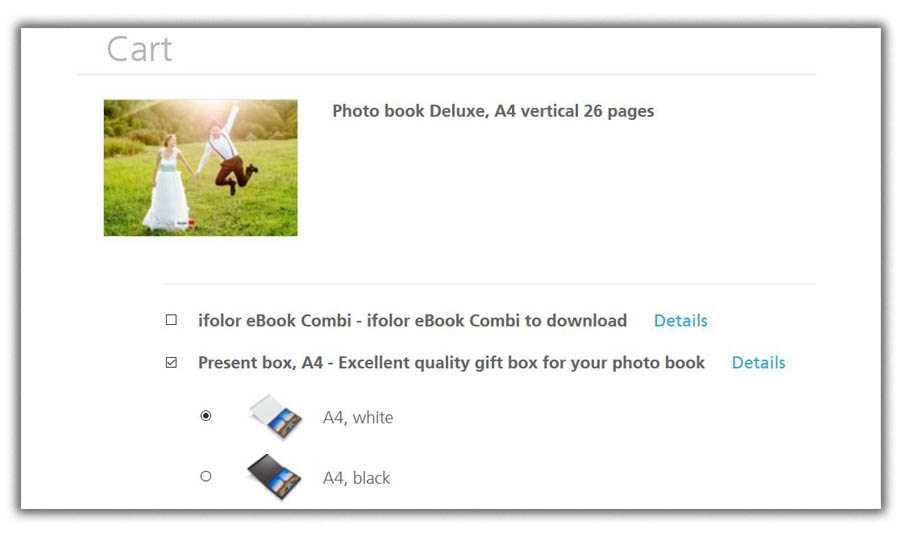The image size is (900, 537).
Task: Click the Cart page heading
Action: point(139,49)
